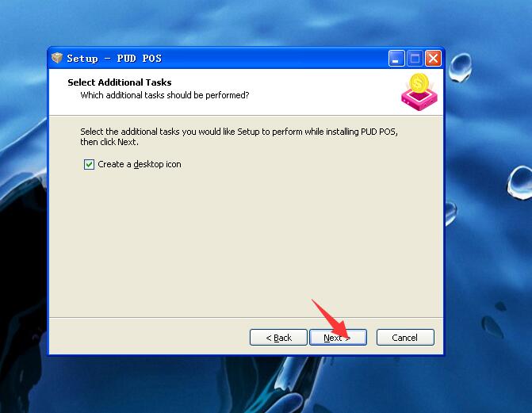Click the setup box icon in title bar
Image resolution: width=532 pixels, height=413 pixels.
[x=57, y=58]
